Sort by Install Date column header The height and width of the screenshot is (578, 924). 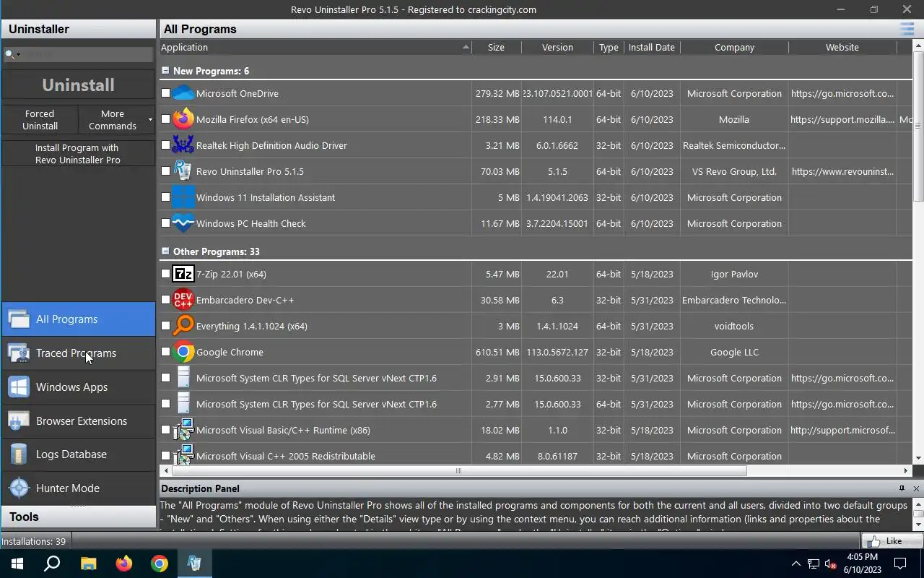[652, 47]
